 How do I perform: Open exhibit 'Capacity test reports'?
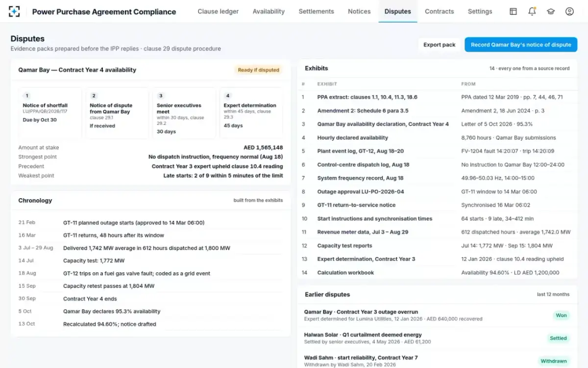344,246
